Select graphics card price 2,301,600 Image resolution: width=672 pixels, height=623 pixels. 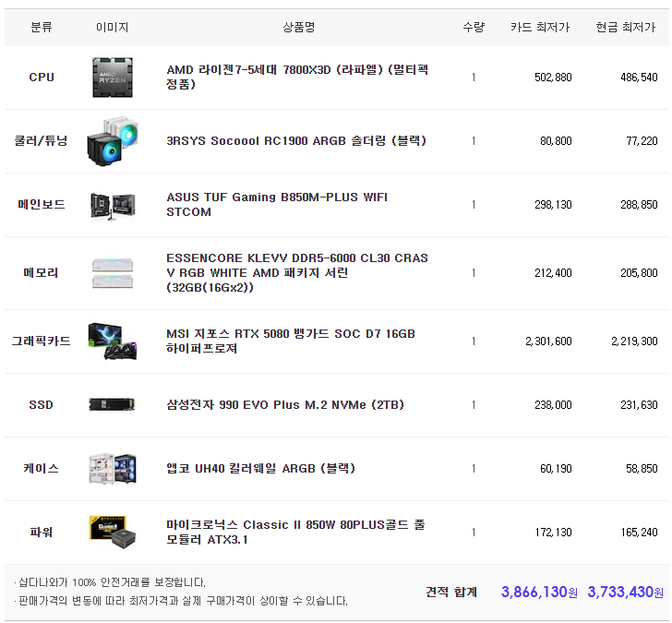click(548, 341)
